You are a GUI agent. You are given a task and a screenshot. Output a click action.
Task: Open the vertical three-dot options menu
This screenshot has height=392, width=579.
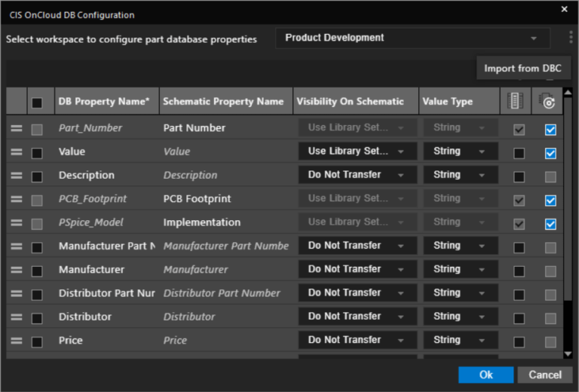[571, 38]
